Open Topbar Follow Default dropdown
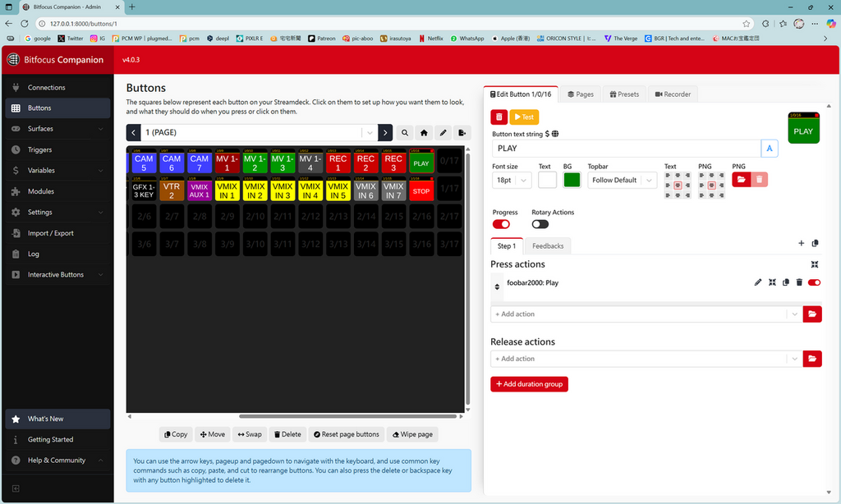 (623, 180)
